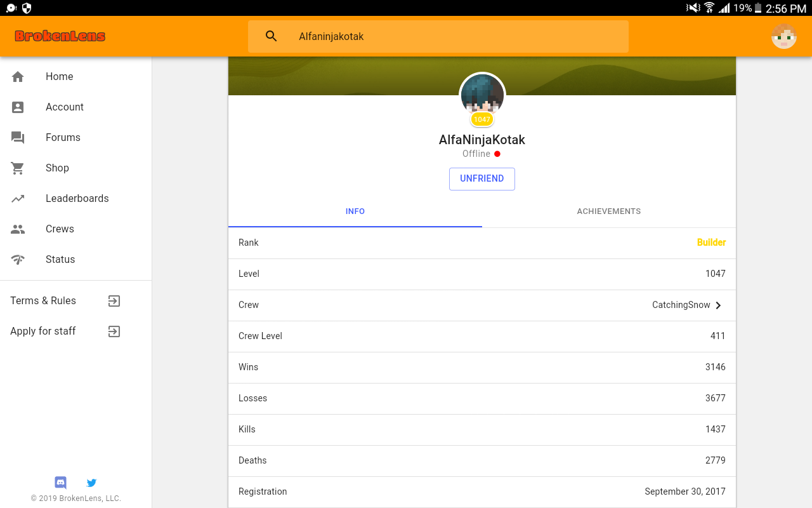Switch to the INFO tab

coord(355,211)
